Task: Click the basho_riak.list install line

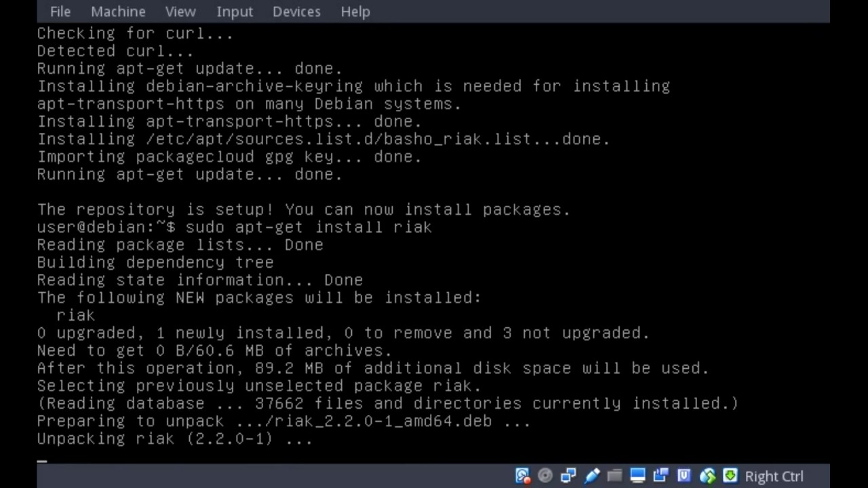Action: pyautogui.click(x=323, y=139)
